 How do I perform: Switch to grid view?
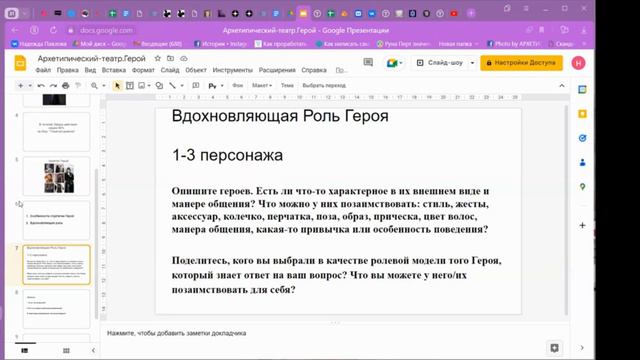pyautogui.click(x=66, y=350)
